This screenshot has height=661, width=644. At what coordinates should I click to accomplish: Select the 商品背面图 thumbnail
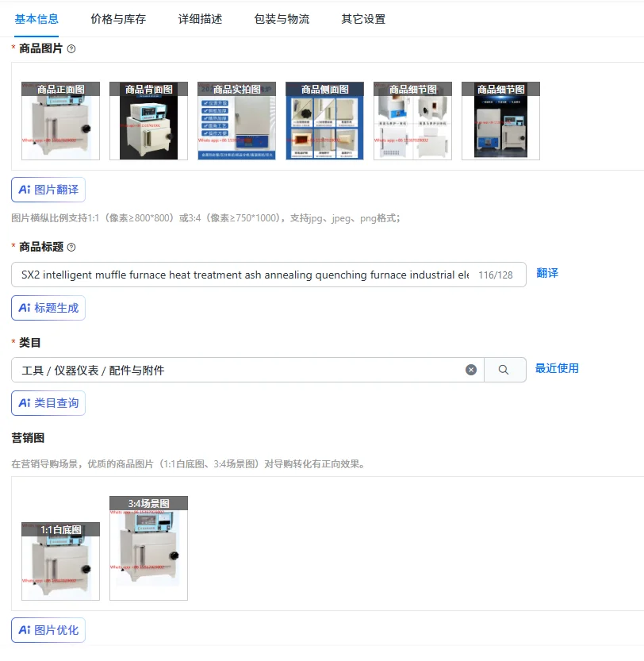[x=149, y=121]
